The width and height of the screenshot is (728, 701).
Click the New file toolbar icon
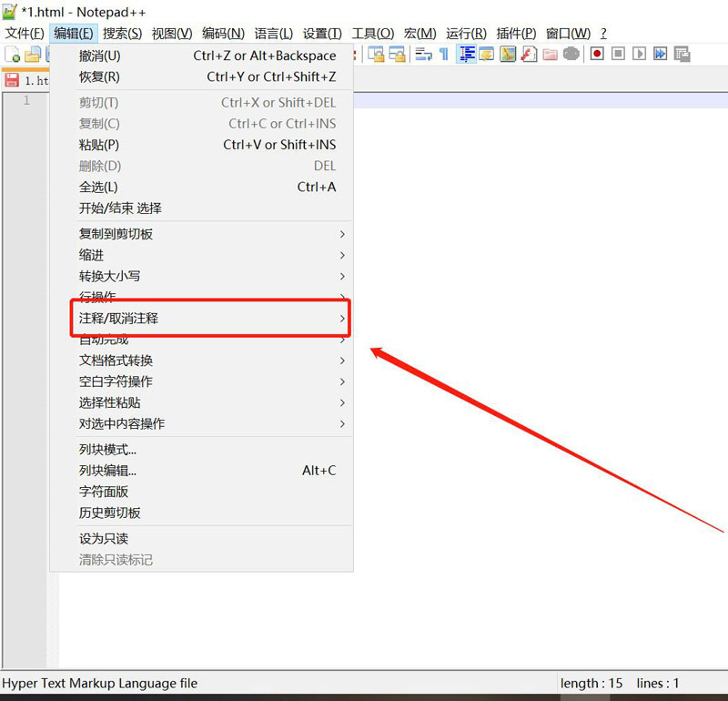tap(12, 55)
